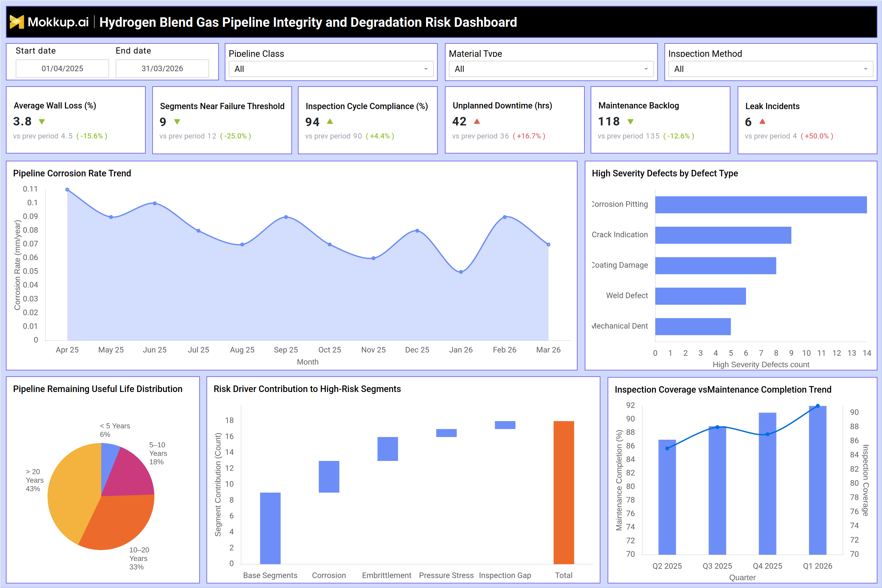Screen dimensions: 882x588
Task: Click the > 20 Years 43% pie label
Action: coord(35,480)
